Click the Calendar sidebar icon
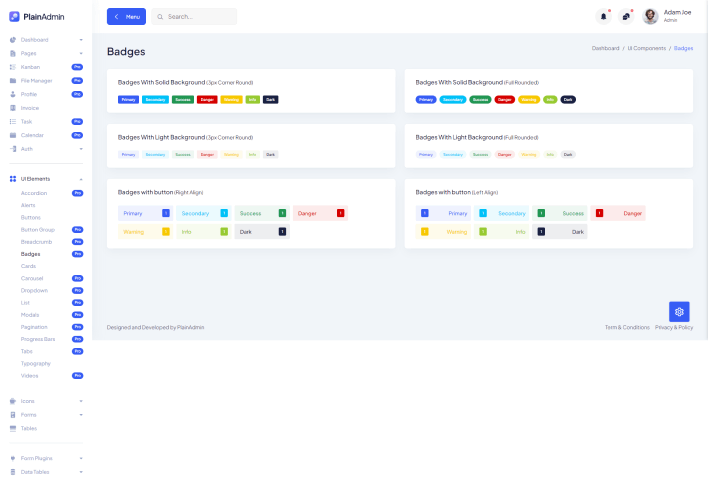The height and width of the screenshot is (478, 708). pyautogui.click(x=13, y=135)
